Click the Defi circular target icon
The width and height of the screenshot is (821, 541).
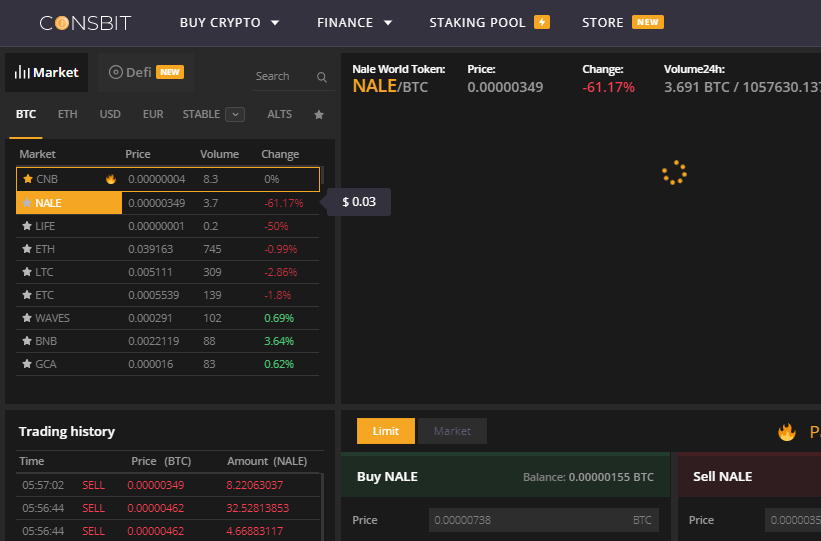click(x=116, y=72)
